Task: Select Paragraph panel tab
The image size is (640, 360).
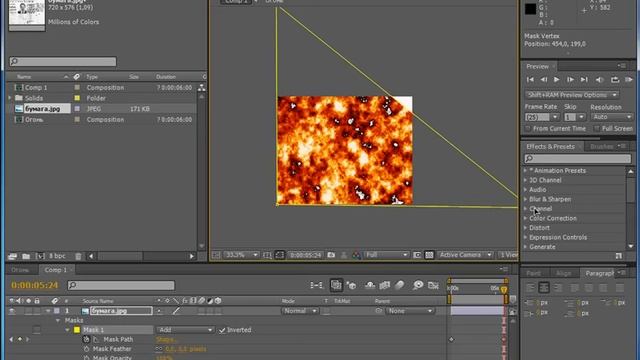Action: [x=600, y=273]
